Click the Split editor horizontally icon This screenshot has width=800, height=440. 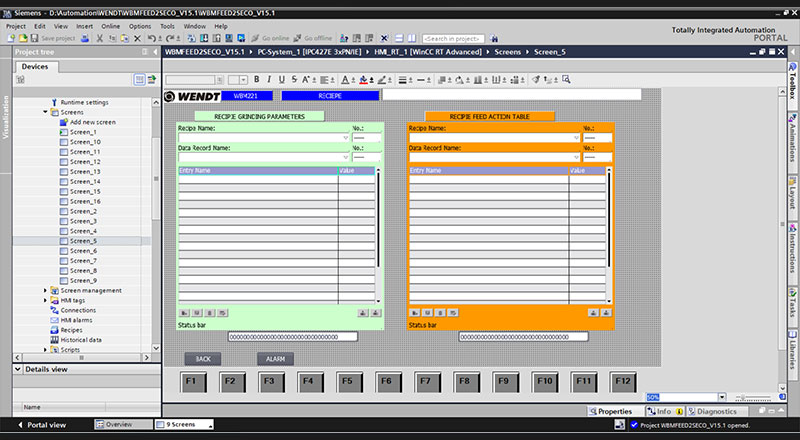point(399,38)
